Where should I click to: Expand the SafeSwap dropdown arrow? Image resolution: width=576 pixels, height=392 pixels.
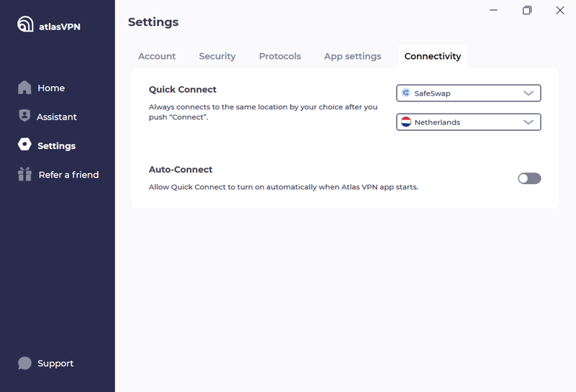pyautogui.click(x=528, y=94)
